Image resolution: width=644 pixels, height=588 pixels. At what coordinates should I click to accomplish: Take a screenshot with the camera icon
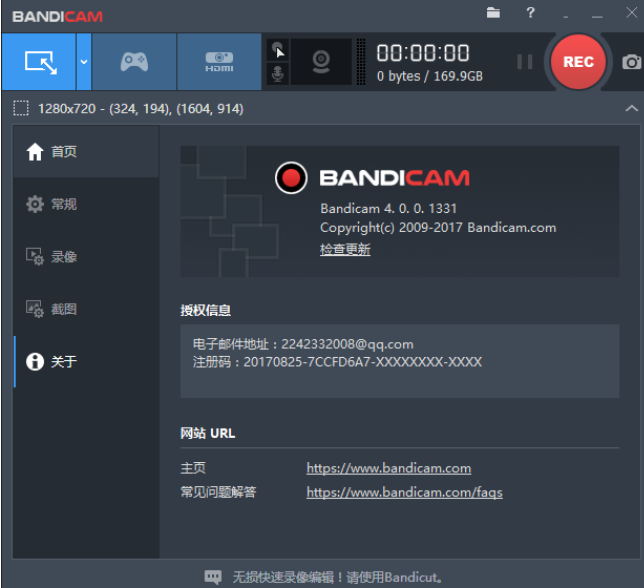pyautogui.click(x=631, y=62)
